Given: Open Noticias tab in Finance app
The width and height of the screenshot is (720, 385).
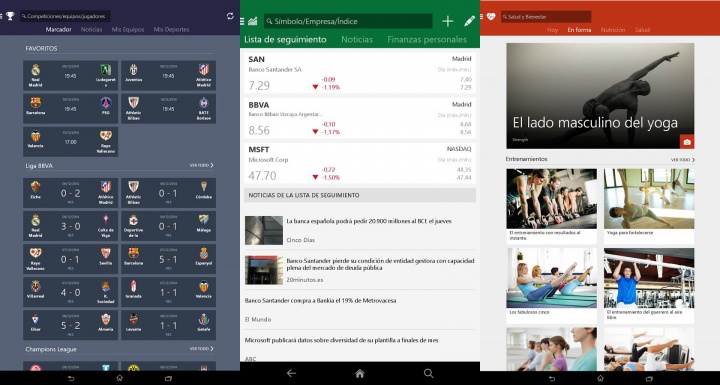Looking at the screenshot, I should 357,40.
